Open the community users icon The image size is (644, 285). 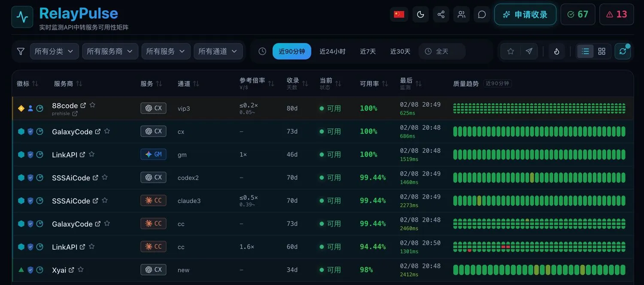tap(462, 15)
